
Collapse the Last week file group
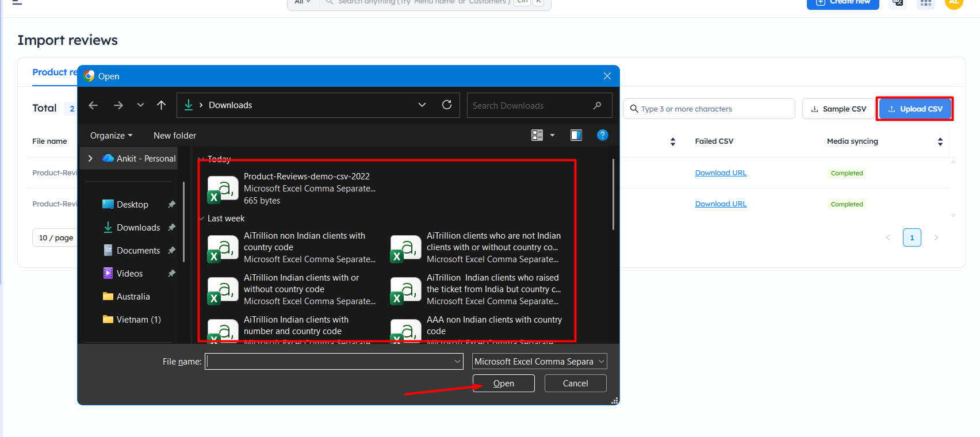[202, 218]
